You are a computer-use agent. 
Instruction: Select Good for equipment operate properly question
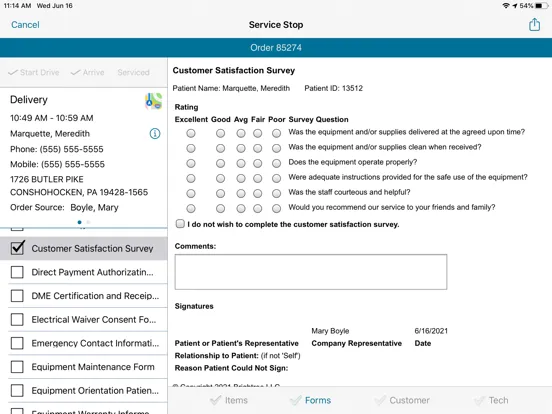click(x=220, y=163)
